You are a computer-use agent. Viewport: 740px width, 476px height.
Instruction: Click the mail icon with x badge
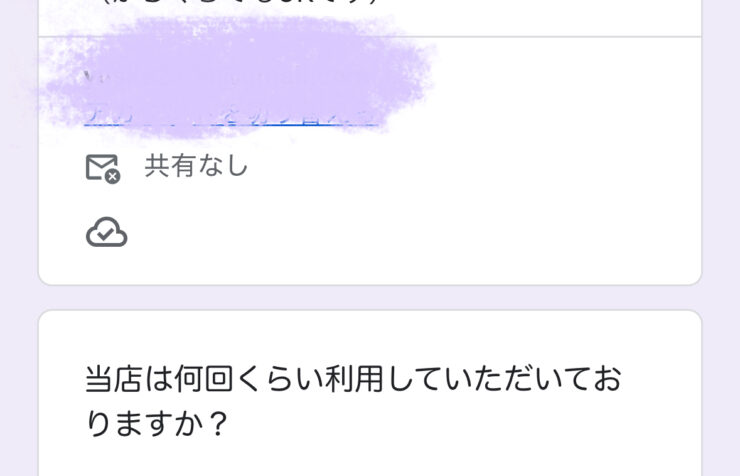(x=103, y=168)
